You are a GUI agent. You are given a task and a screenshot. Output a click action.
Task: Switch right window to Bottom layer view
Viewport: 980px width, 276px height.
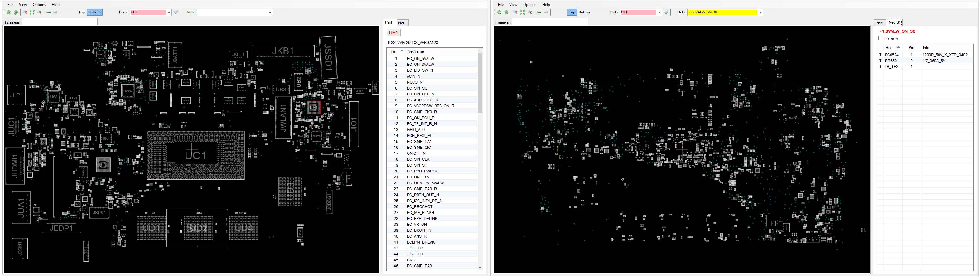[x=585, y=12]
